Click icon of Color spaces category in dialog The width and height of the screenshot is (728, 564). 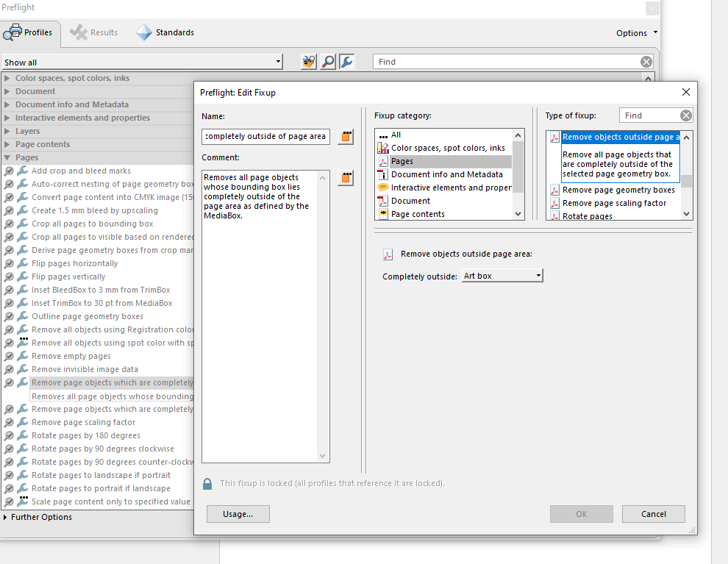point(383,148)
